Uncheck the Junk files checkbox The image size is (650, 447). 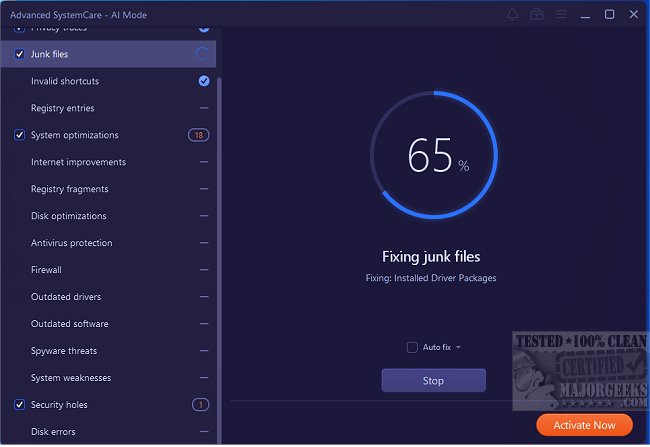point(19,54)
